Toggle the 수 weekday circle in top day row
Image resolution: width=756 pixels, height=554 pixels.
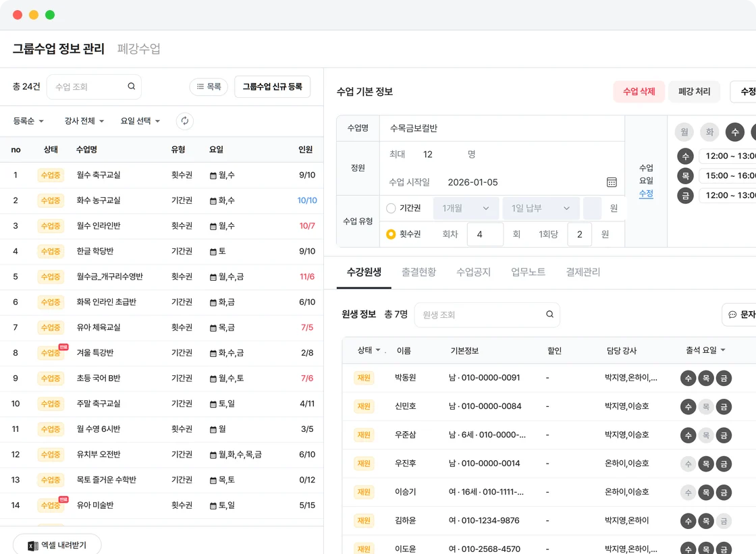point(735,132)
